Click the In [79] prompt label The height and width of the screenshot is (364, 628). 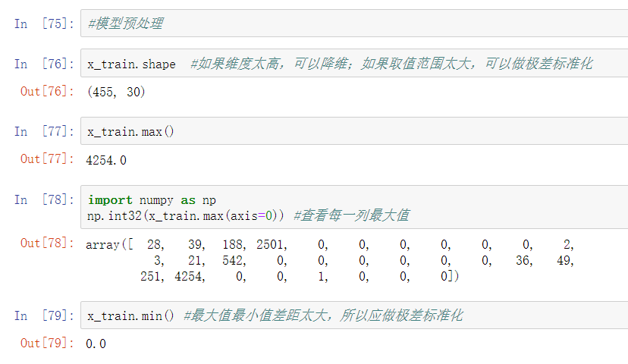click(x=44, y=315)
